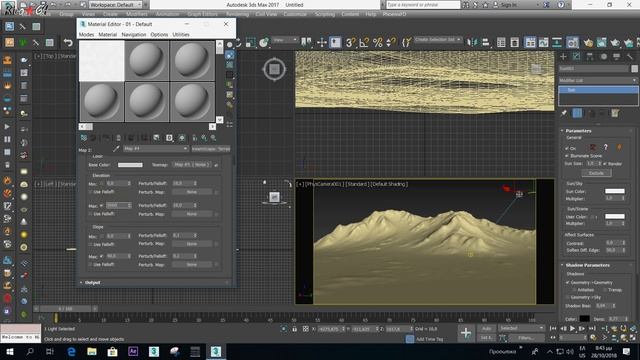Open the Hierarchy command panel tab
Screen dimensions: 640x360
[x=590, y=57]
